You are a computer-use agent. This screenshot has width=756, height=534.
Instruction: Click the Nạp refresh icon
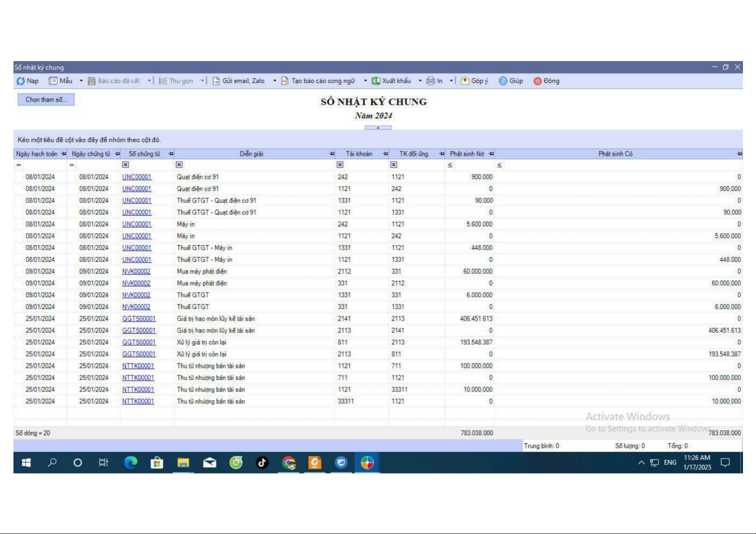pyautogui.click(x=21, y=81)
